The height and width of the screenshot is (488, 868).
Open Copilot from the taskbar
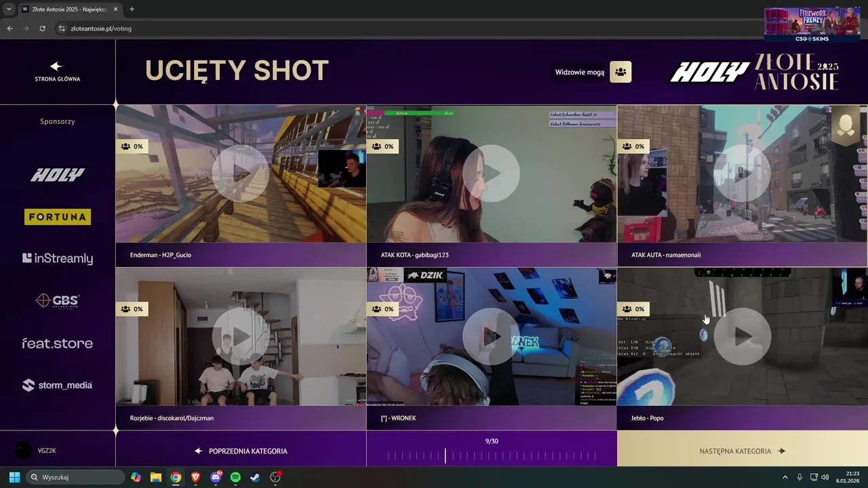coord(136,477)
